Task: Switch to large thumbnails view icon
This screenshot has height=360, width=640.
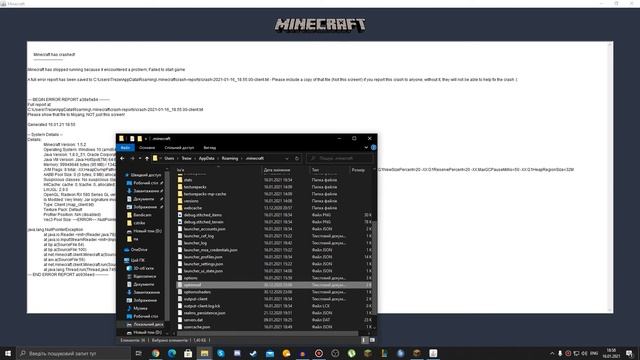Action: (372, 340)
